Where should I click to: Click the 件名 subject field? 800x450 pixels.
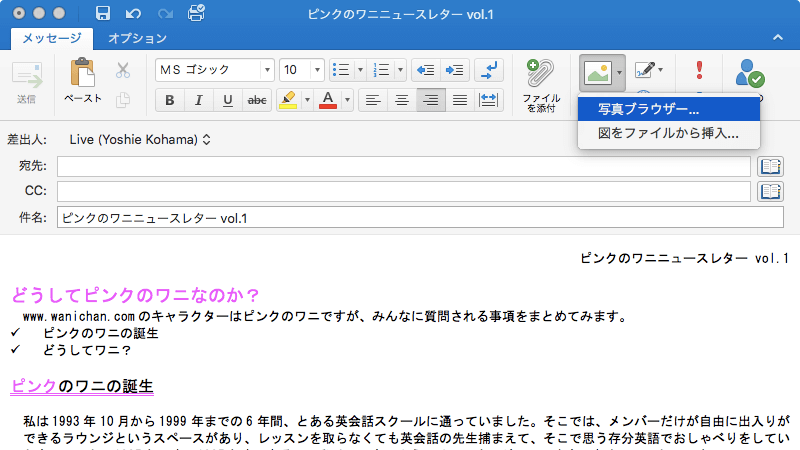pos(420,218)
